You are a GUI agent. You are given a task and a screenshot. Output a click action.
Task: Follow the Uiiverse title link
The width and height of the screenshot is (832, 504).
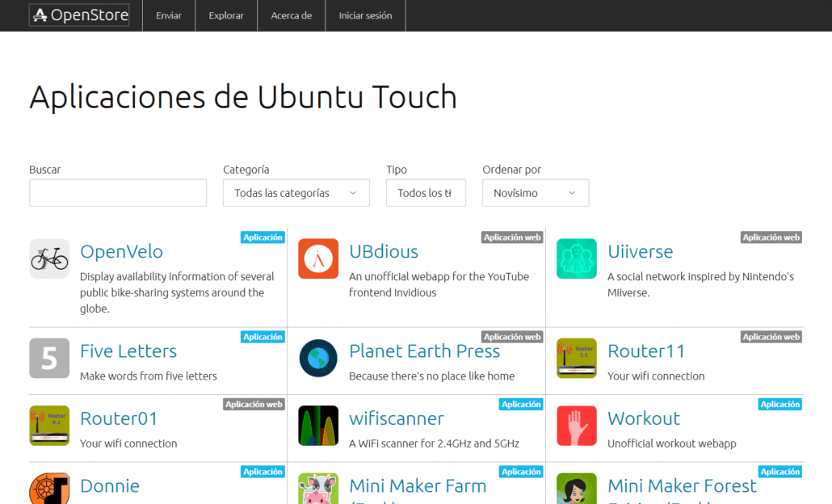click(x=640, y=251)
